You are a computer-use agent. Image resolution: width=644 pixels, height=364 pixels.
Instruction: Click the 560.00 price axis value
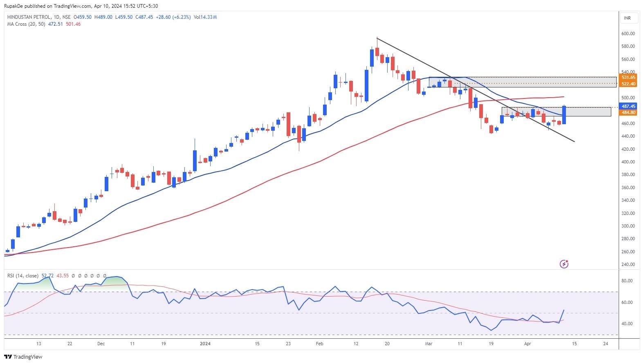coord(628,59)
